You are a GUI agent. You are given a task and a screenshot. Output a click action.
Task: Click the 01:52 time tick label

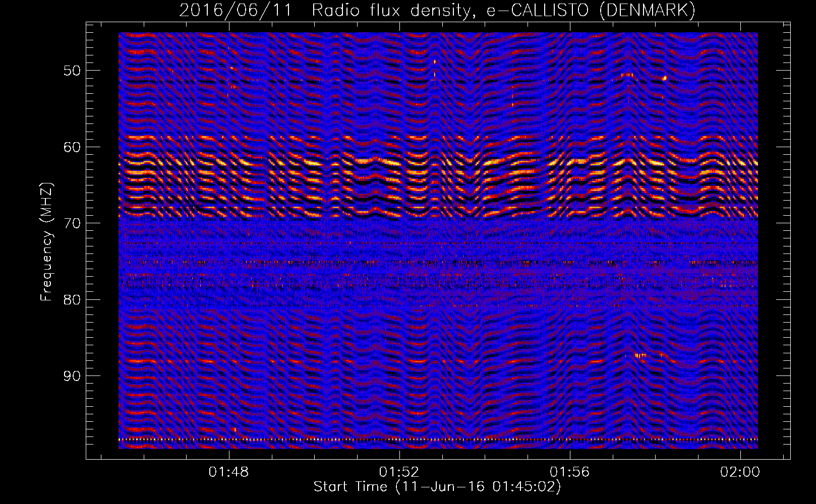[x=399, y=472]
